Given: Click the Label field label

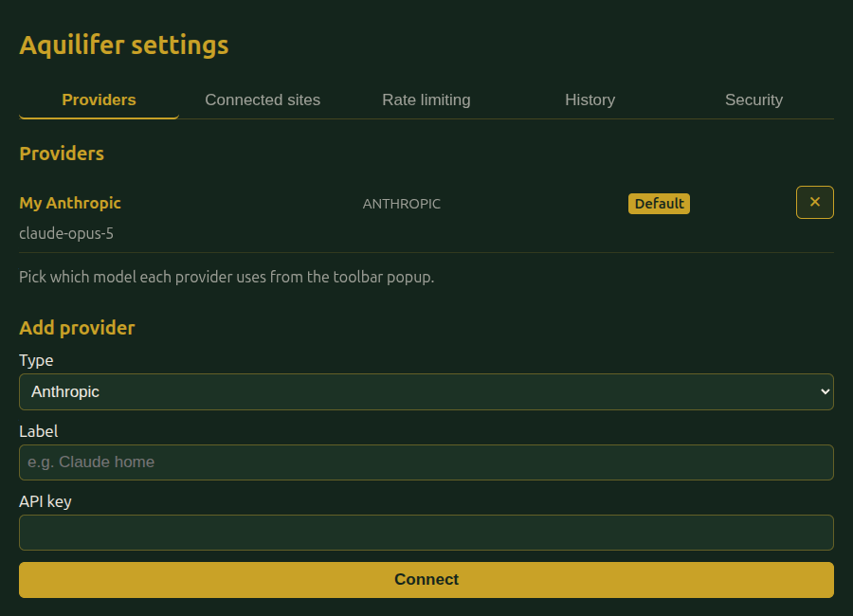Looking at the screenshot, I should point(38,431).
